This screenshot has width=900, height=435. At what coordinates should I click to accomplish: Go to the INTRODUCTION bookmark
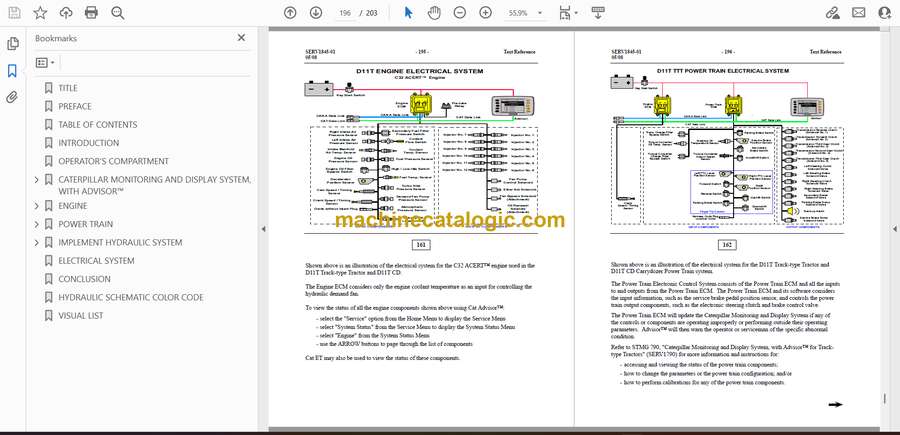pos(88,143)
